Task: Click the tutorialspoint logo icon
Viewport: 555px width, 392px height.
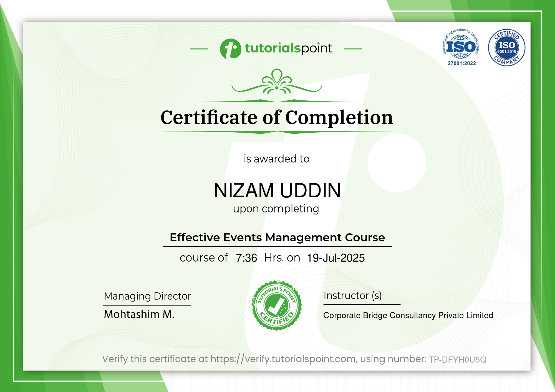Action: pyautogui.click(x=230, y=49)
